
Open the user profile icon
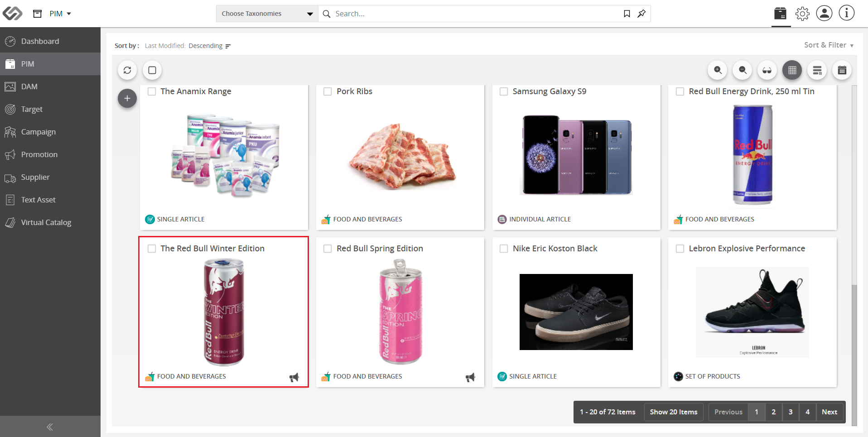click(x=824, y=13)
